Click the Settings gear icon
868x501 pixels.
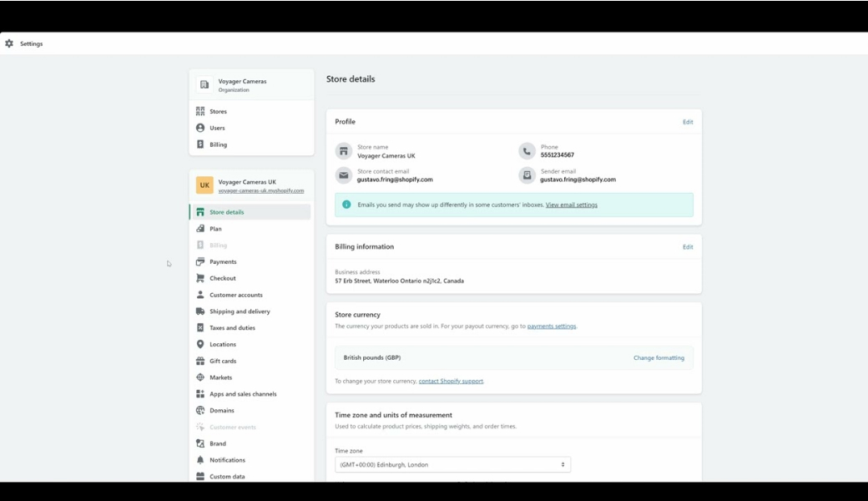point(9,43)
